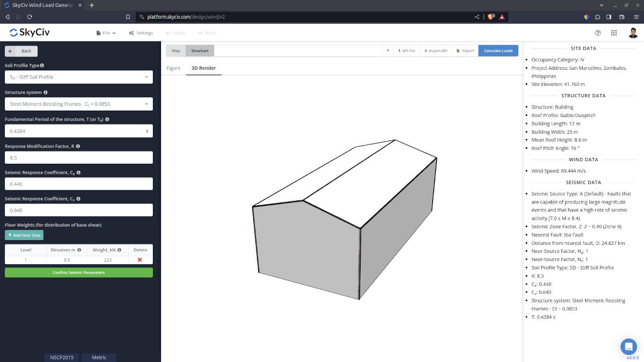The height and width of the screenshot is (362, 644).
Task: Open the Structure system dropdown
Action: click(x=78, y=104)
